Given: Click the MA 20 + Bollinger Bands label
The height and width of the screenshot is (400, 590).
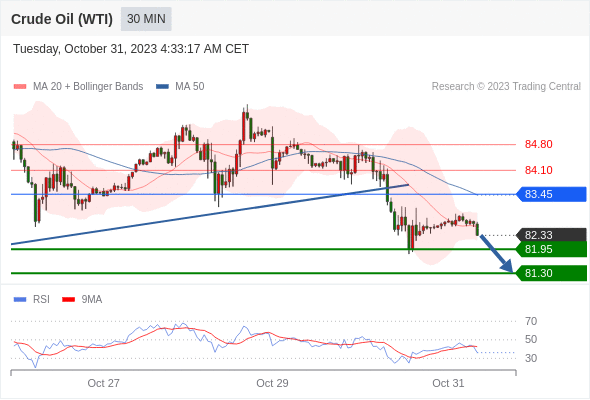Looking at the screenshot, I should 88,87.
